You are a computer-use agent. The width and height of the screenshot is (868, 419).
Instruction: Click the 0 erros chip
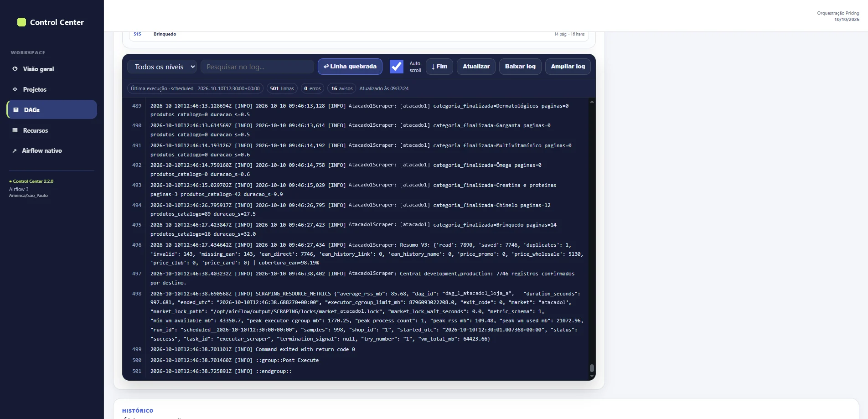click(x=312, y=88)
